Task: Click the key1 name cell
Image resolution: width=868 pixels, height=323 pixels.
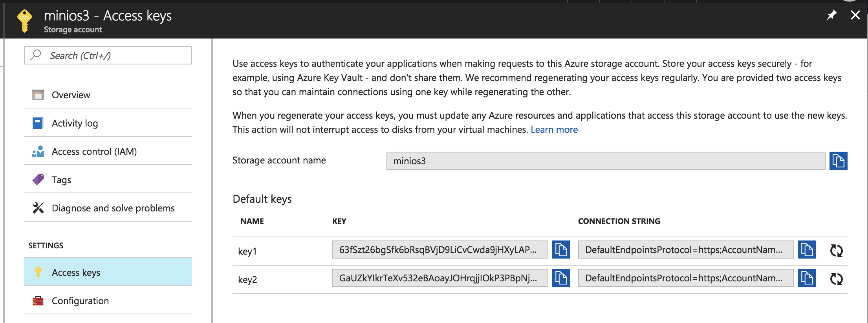Action: 247,251
